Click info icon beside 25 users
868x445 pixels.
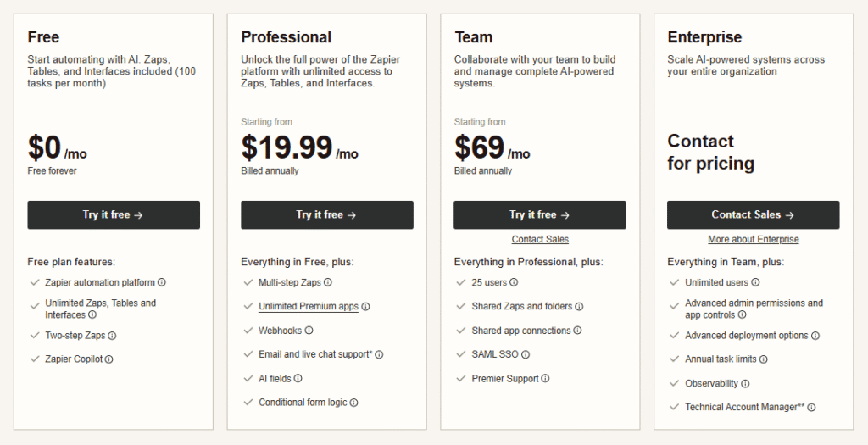pyautogui.click(x=514, y=283)
